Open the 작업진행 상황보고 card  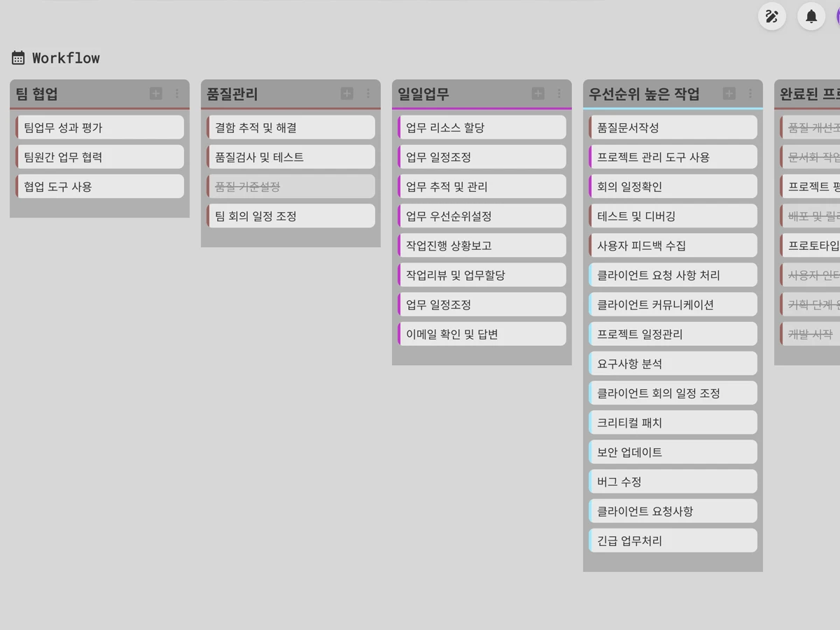(x=482, y=245)
